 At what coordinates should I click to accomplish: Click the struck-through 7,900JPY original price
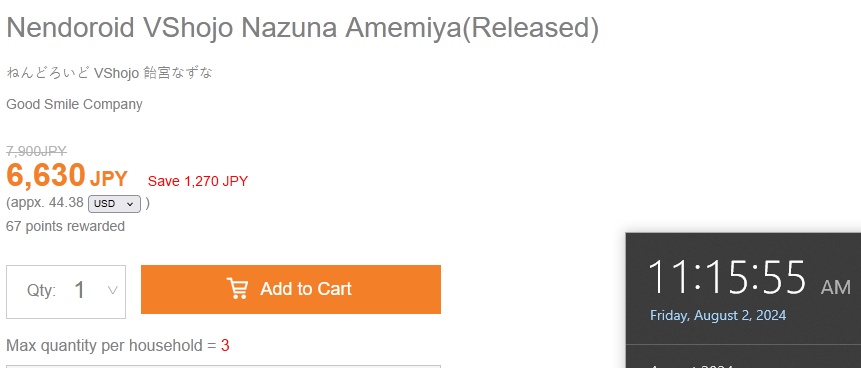[36, 151]
